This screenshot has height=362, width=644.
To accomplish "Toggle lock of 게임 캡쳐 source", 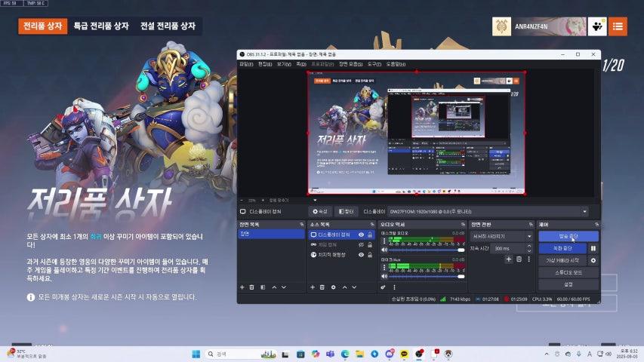I will 370,244.
